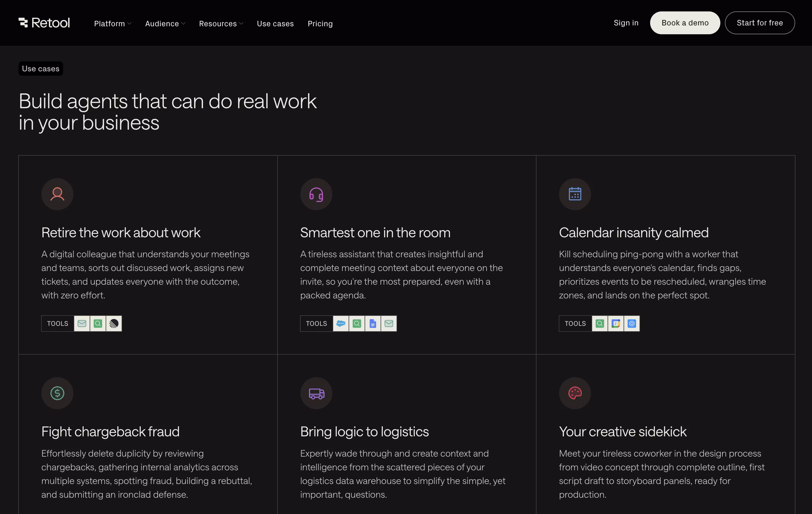Click the TOOLS label under Calendar insanity
812x514 pixels.
(x=575, y=324)
